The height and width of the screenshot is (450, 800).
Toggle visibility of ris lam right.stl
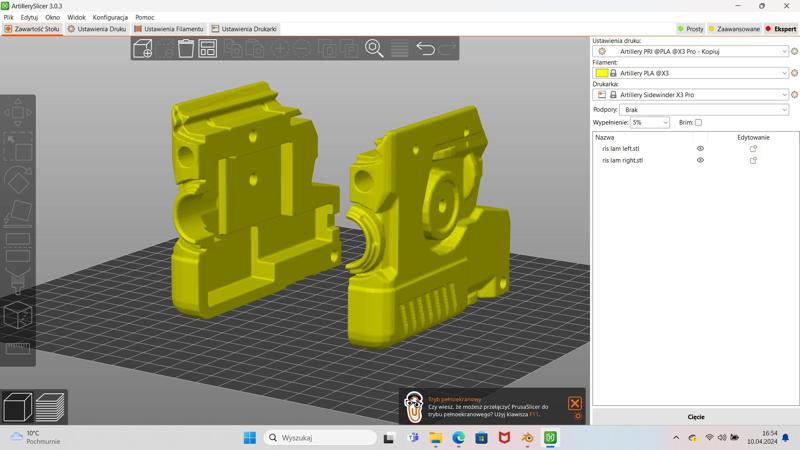(x=700, y=160)
